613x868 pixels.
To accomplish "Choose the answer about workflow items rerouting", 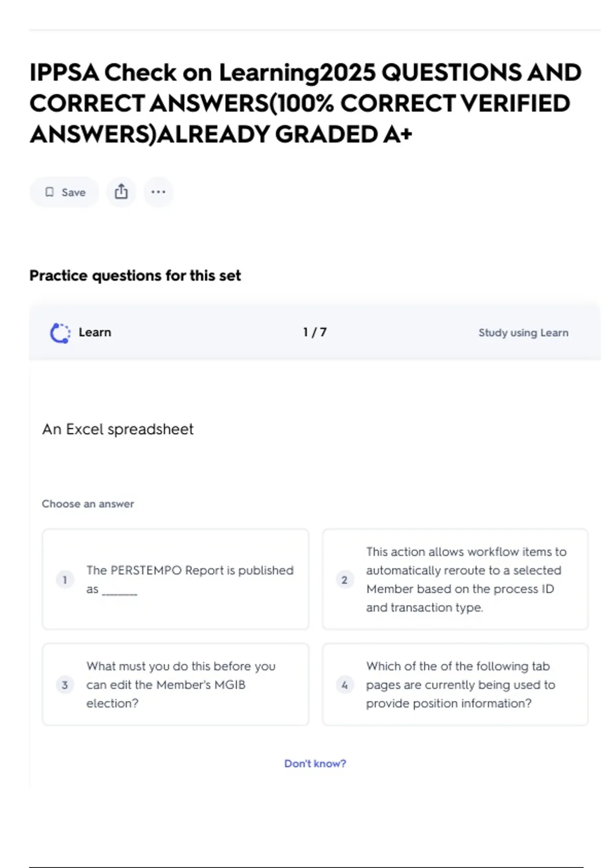I will (x=466, y=579).
